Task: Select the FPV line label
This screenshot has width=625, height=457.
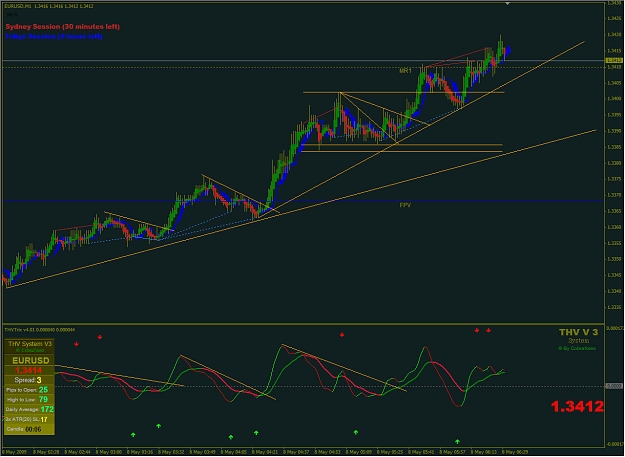Action: 405,205
